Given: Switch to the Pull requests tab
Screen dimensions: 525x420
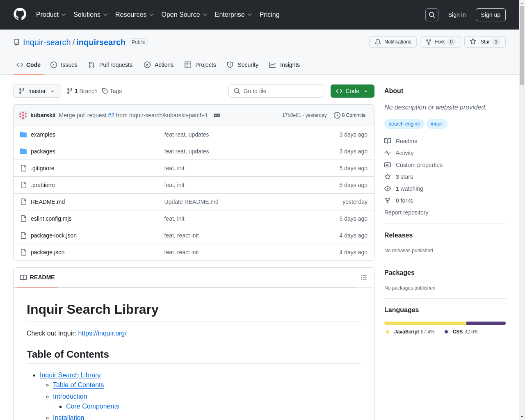Looking at the screenshot, I should [110, 65].
